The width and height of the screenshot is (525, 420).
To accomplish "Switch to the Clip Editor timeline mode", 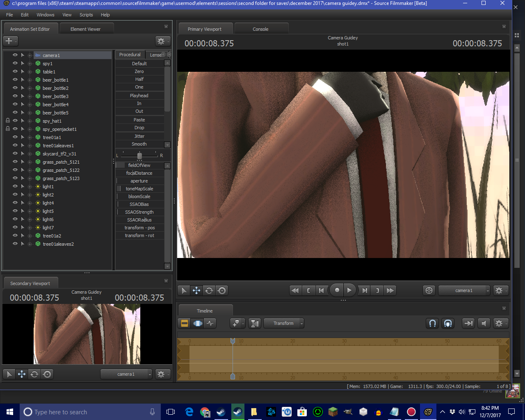I will [x=185, y=323].
